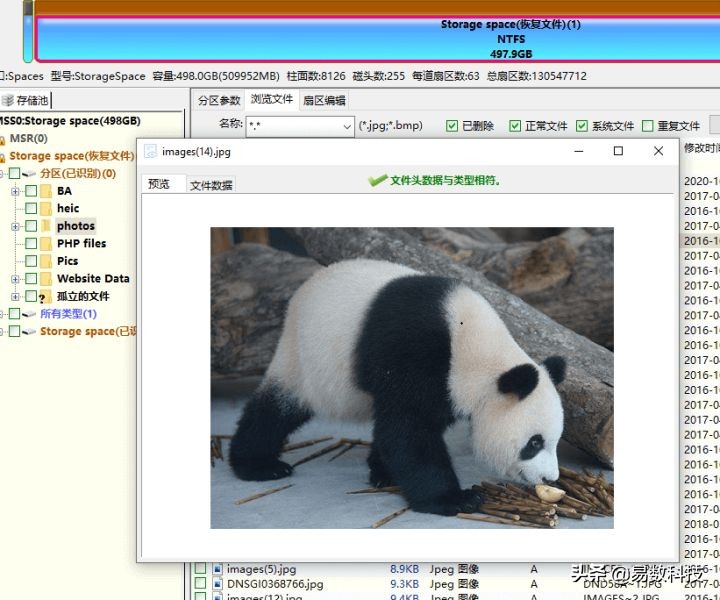Open the 名称 filter dropdown
This screenshot has height=600, width=720.
point(347,126)
